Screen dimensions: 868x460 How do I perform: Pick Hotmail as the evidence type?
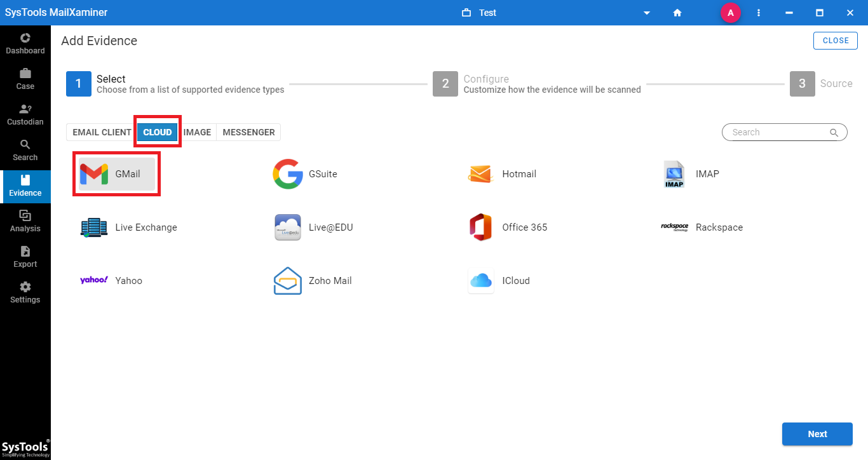tap(502, 174)
